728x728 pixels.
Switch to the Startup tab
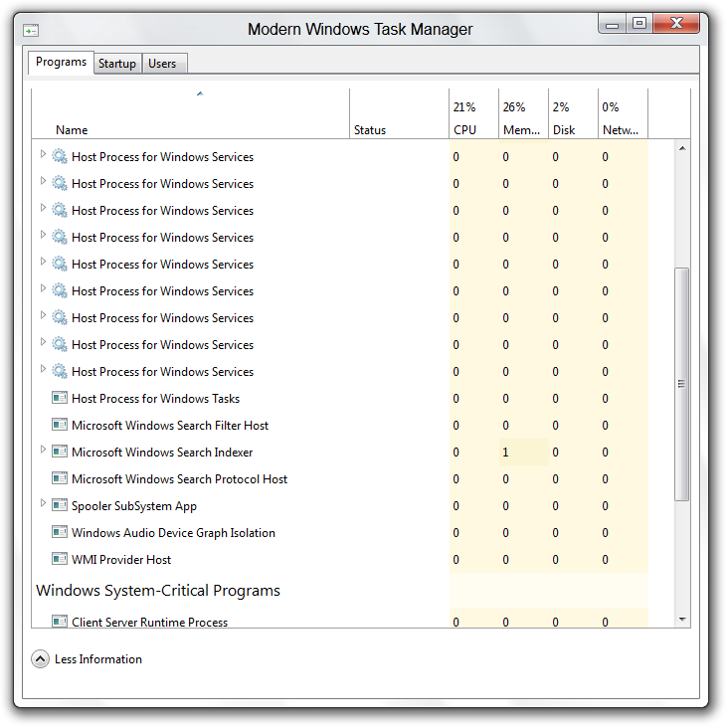(x=117, y=64)
